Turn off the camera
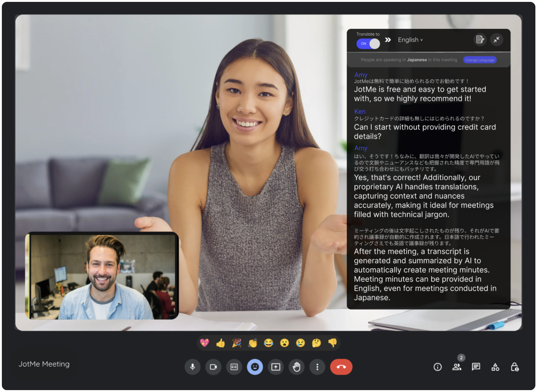Image resolution: width=538 pixels, height=392 pixels. pyautogui.click(x=213, y=367)
